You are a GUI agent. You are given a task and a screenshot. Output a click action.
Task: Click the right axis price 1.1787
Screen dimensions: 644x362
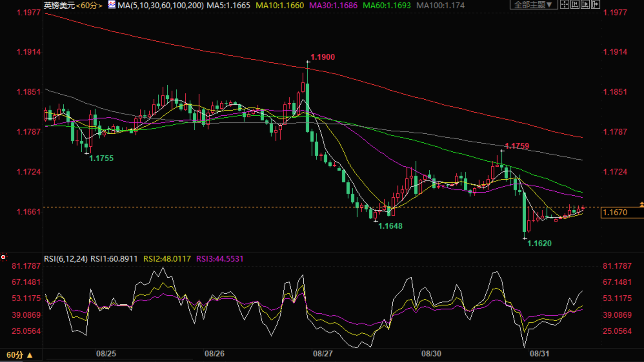pos(615,132)
